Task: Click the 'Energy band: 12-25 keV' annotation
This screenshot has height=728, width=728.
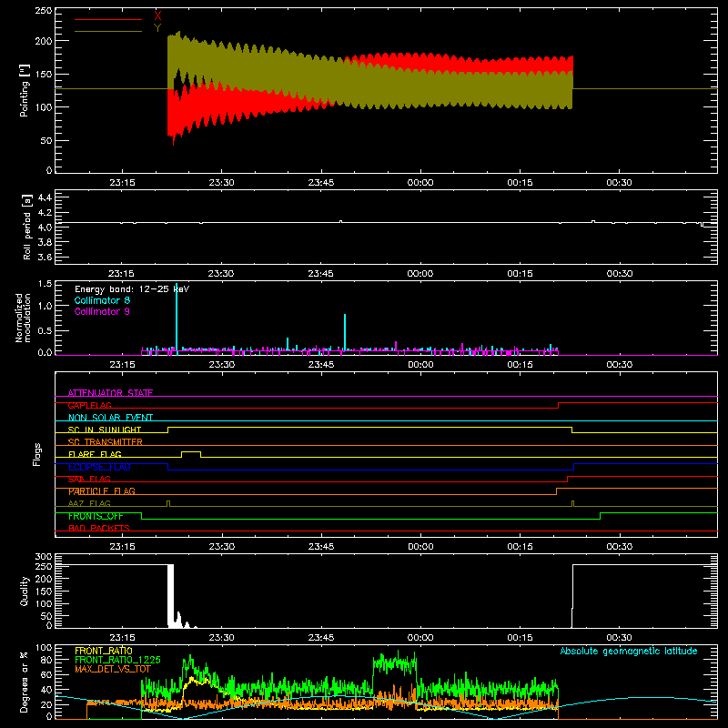Action: coord(132,289)
